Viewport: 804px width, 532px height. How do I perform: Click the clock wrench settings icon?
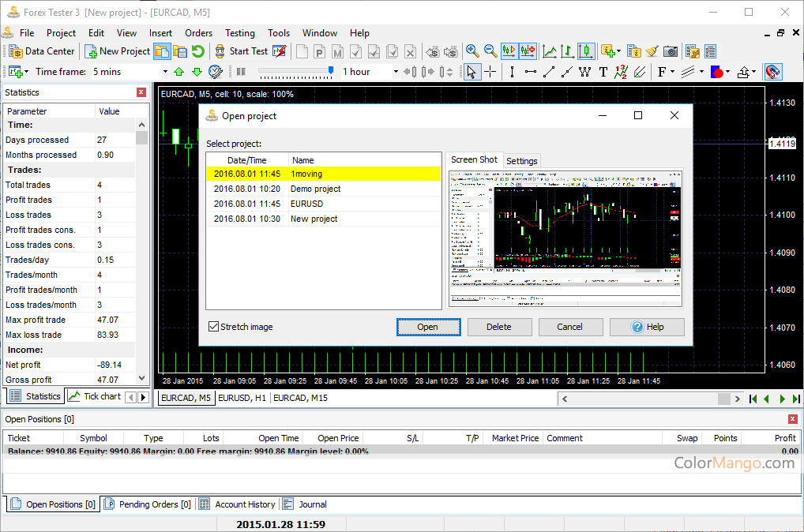coord(216,72)
